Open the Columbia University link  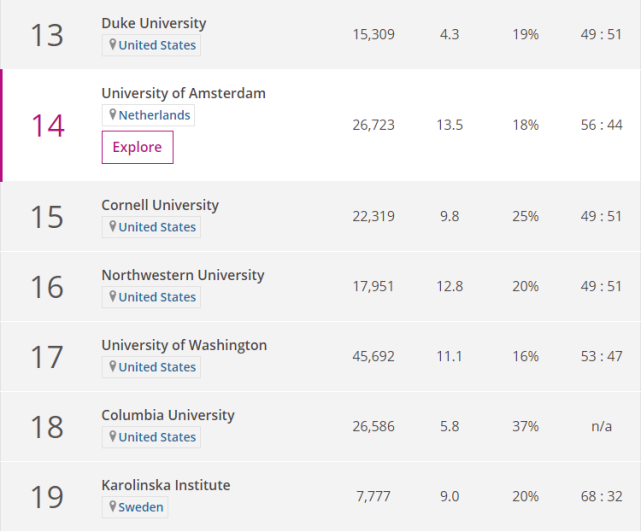[168, 415]
